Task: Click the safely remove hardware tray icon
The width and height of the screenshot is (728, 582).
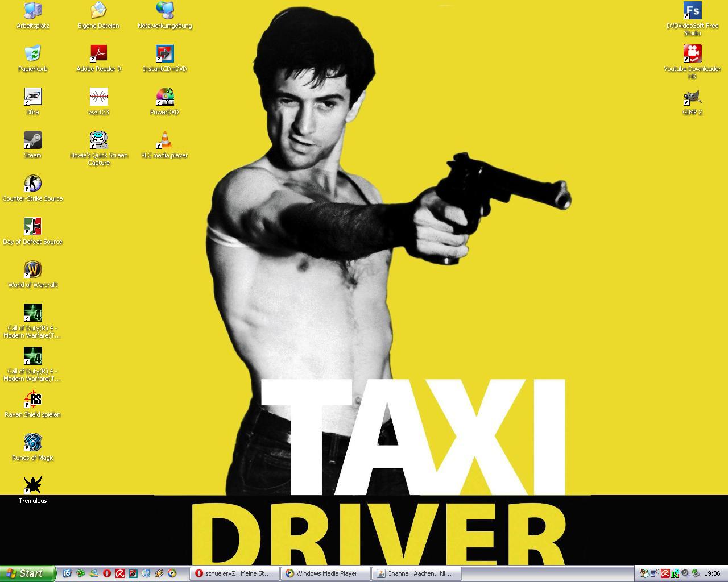Action: point(696,573)
